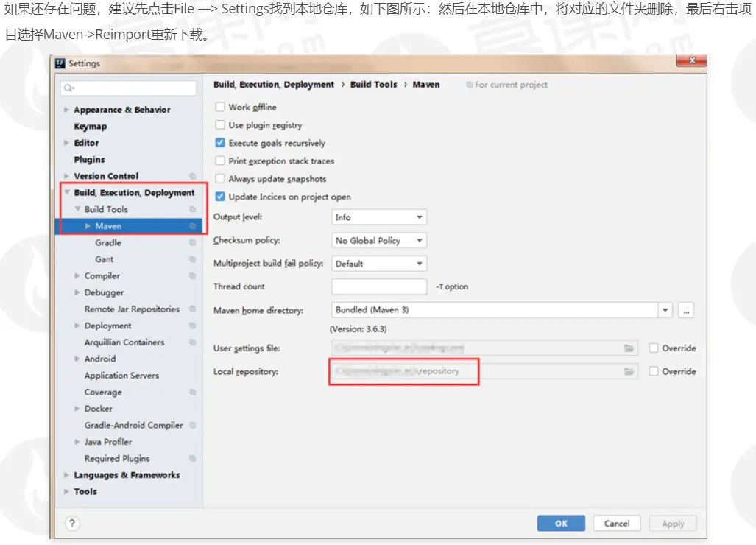Image resolution: width=756 pixels, height=545 pixels.
Task: Click the search magnifier icon in settings
Action: 69,88
